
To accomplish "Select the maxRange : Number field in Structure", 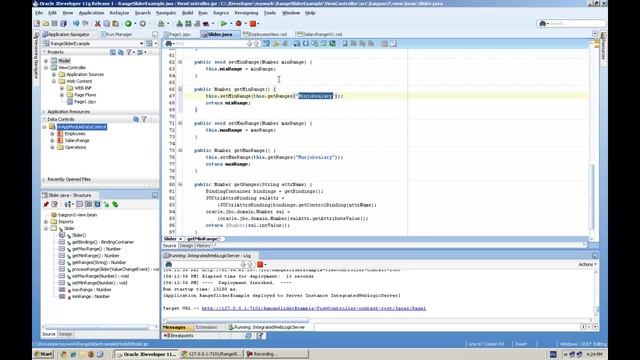I will [x=91, y=290].
